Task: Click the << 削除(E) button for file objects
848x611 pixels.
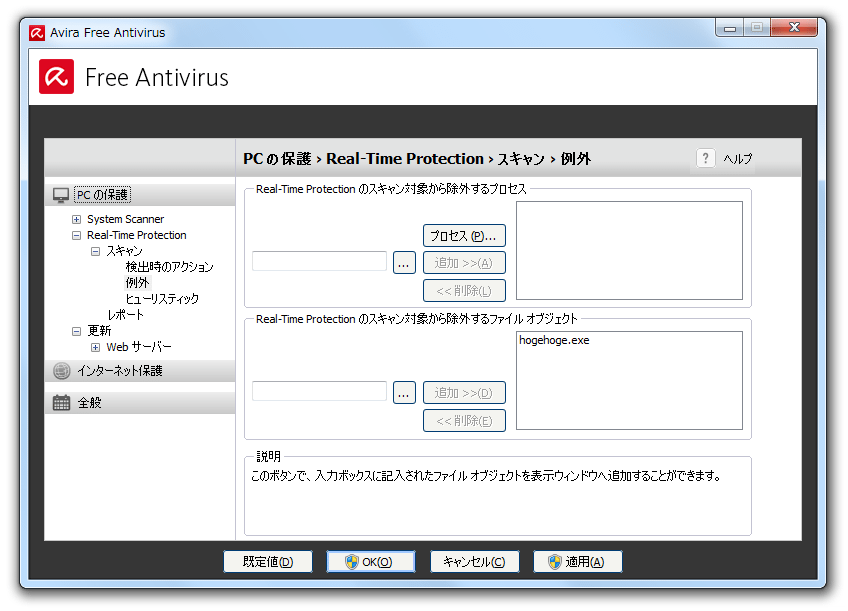Action: pyautogui.click(x=464, y=421)
